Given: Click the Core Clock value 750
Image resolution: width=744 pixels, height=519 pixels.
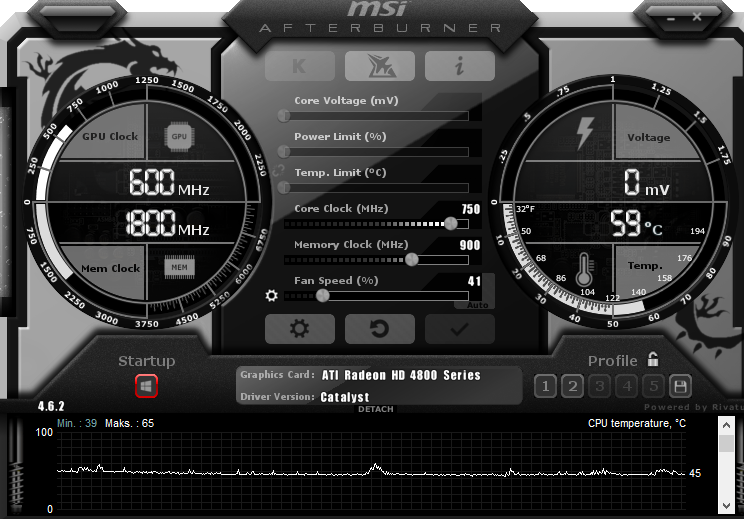Looking at the screenshot, I should click(x=471, y=209).
